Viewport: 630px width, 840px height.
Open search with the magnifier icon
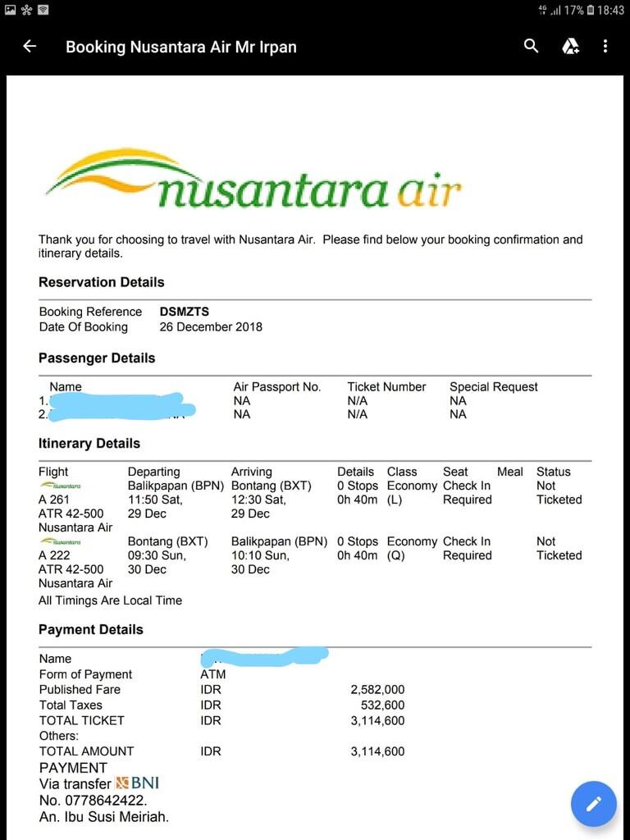tap(531, 46)
